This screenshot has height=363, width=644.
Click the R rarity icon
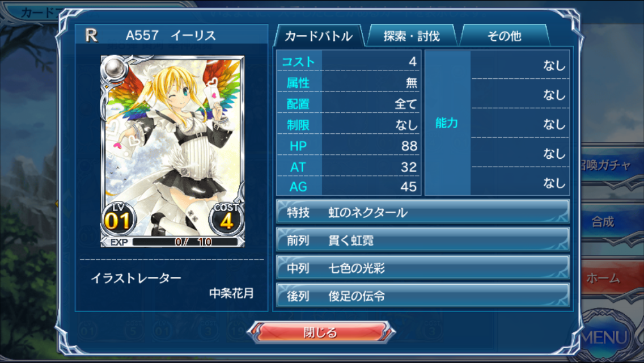tap(91, 35)
